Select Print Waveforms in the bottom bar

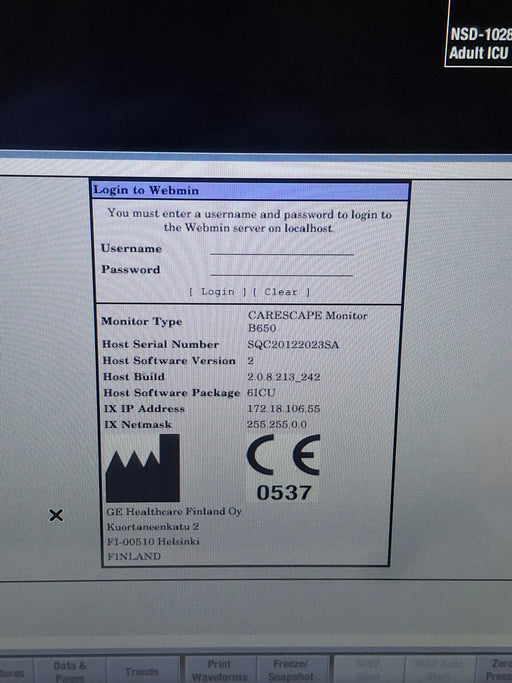(x=219, y=670)
